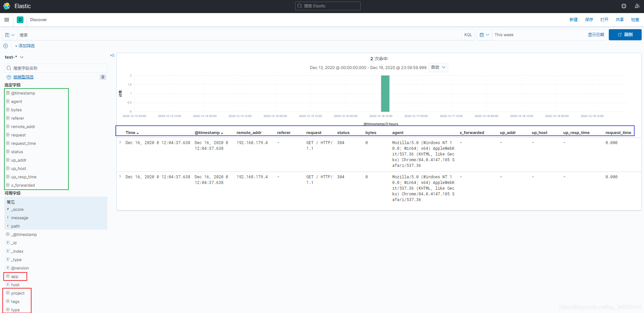644x313 pixels.
Task: Click the tags field type icon
Action: (8, 301)
